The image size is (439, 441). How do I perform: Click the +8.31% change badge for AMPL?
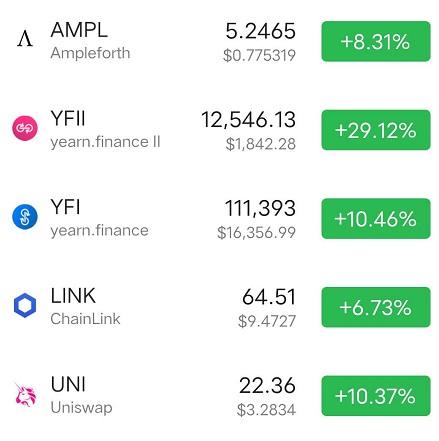[x=376, y=41]
